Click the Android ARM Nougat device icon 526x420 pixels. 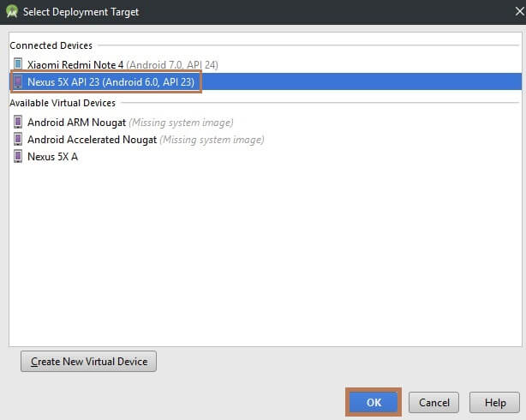[18, 123]
